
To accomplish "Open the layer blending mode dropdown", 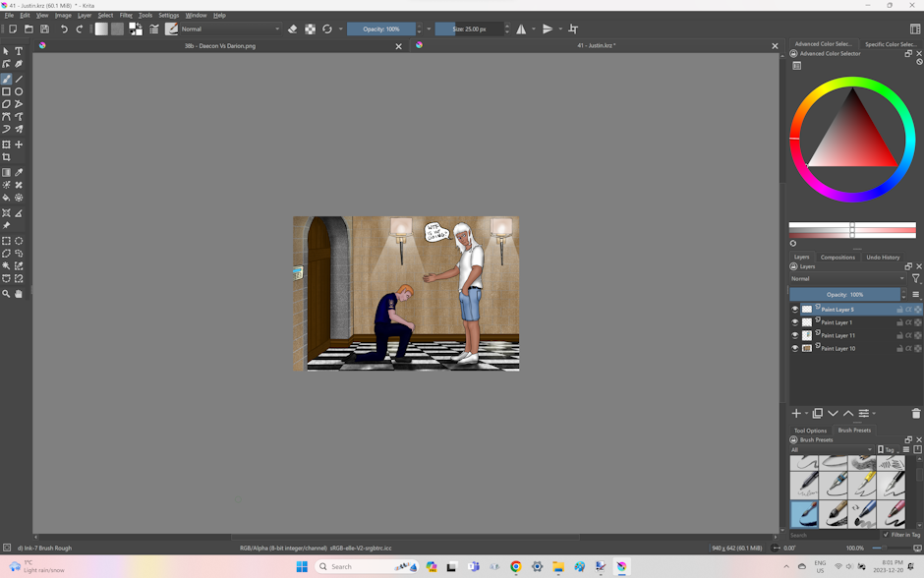I will pyautogui.click(x=848, y=279).
